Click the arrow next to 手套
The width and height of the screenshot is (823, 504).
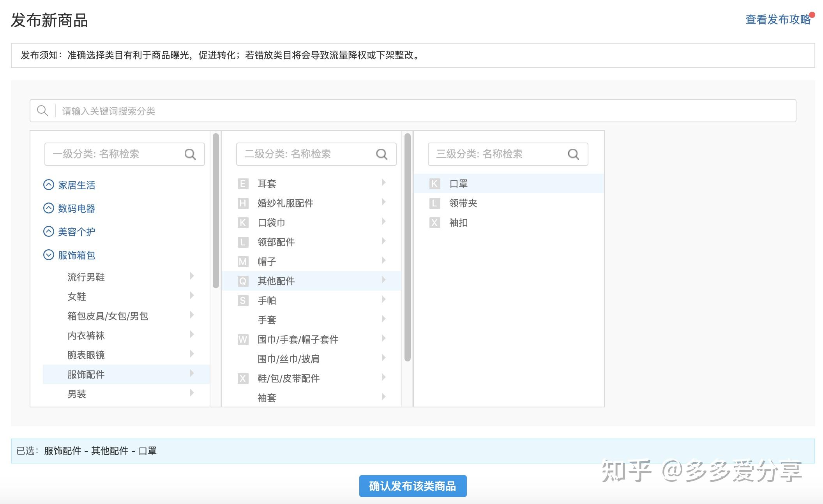click(x=383, y=319)
